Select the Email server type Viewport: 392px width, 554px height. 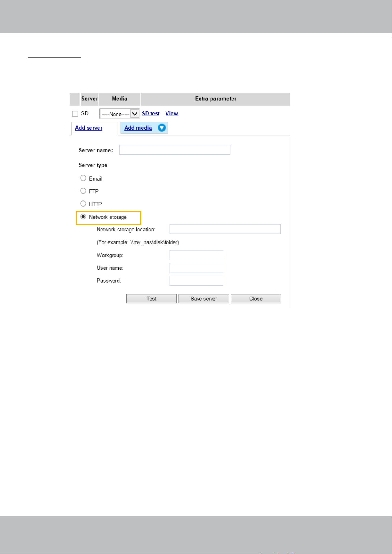[x=83, y=178]
